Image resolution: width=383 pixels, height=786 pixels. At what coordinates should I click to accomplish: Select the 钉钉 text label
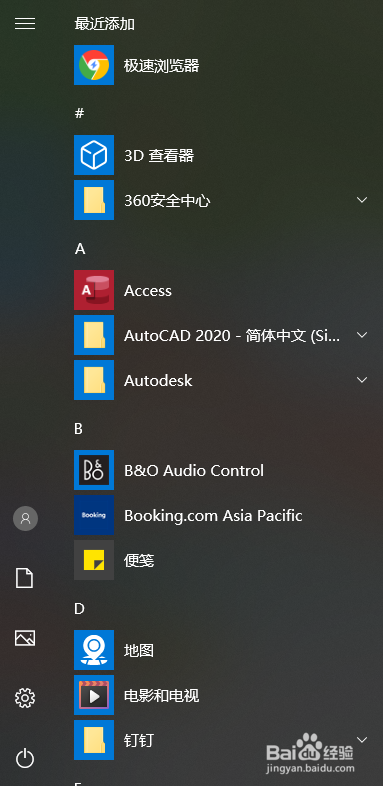point(139,740)
